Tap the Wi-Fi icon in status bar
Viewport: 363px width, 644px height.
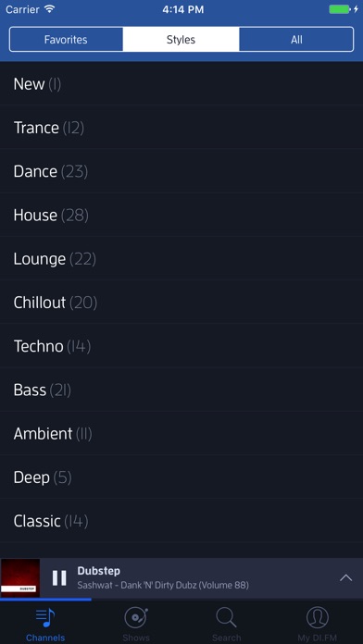pyautogui.click(x=50, y=9)
